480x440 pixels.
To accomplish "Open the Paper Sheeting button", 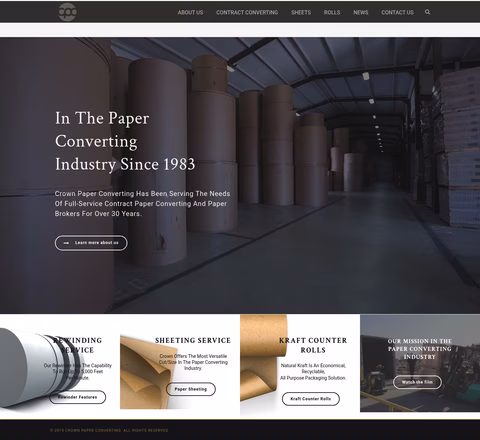I will (x=191, y=389).
